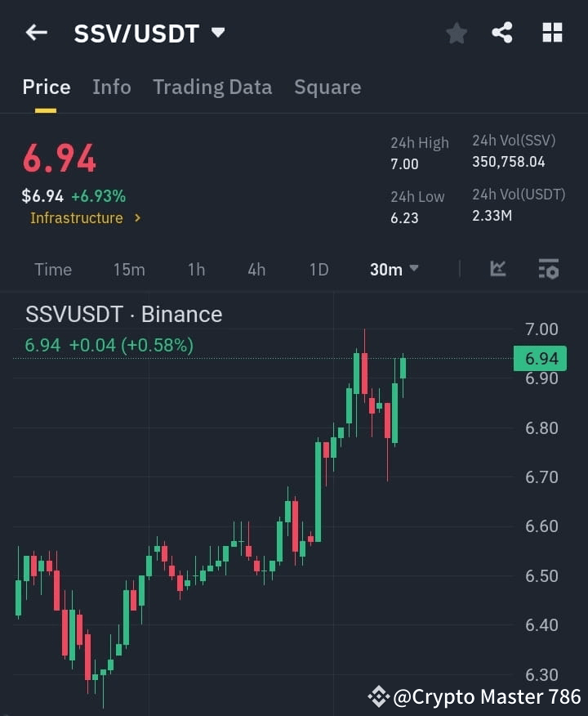Expand the 30m interval dropdown
588x716 pixels.
[x=394, y=270]
